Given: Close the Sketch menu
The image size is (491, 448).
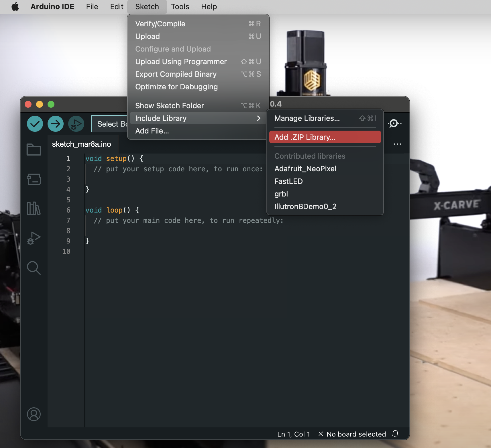Looking at the screenshot, I should click(x=147, y=7).
